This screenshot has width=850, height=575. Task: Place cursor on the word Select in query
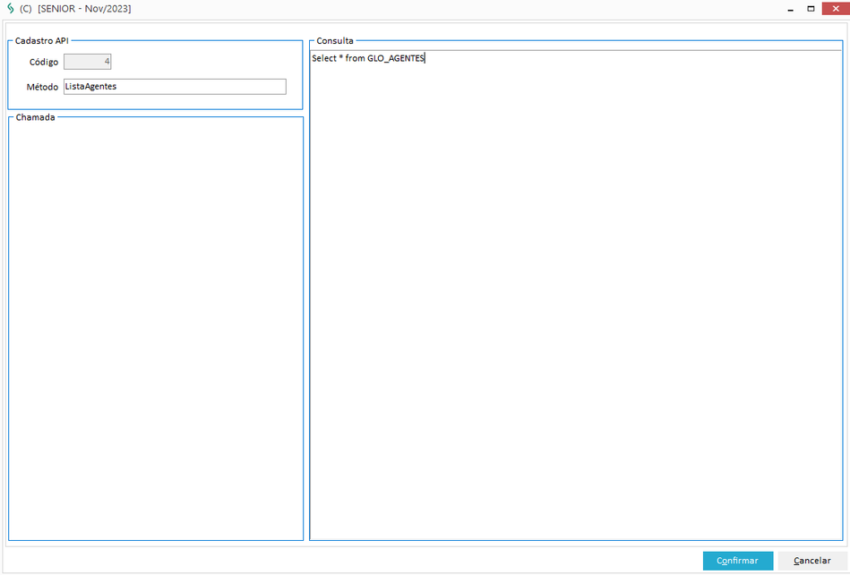(324, 59)
